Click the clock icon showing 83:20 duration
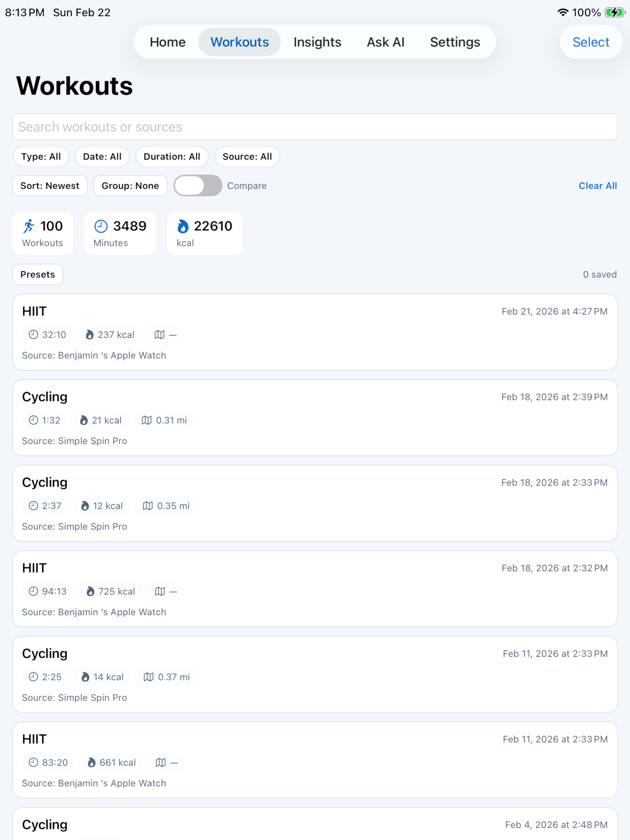The width and height of the screenshot is (630, 840). point(33,762)
